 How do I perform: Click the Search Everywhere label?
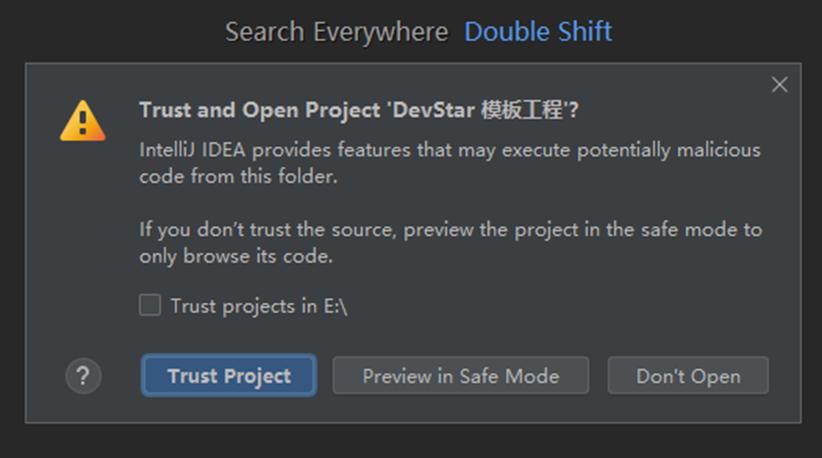336,32
